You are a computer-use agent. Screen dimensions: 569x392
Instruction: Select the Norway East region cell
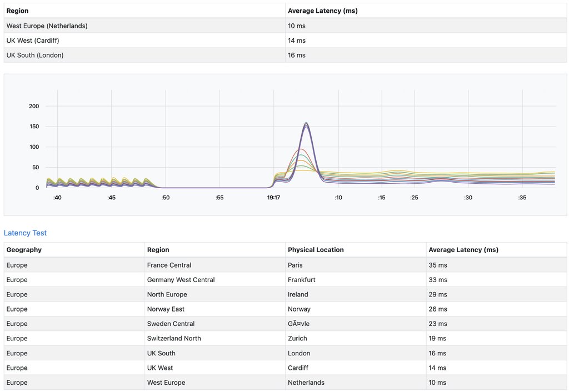click(166, 309)
